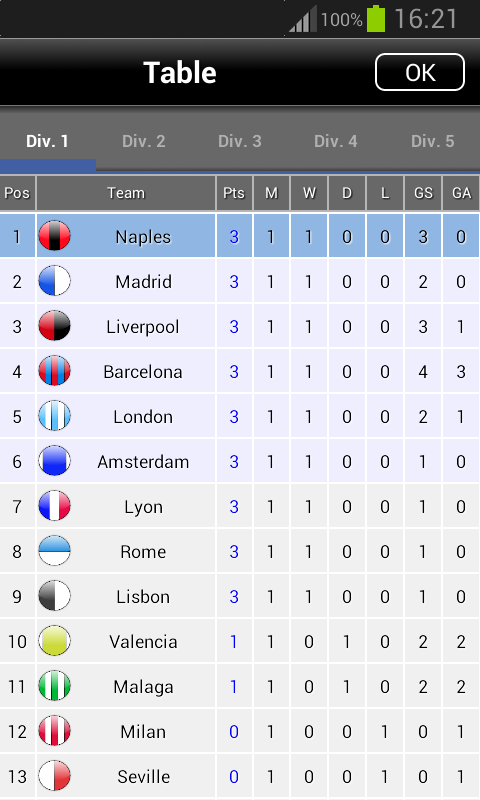Image resolution: width=480 pixels, height=800 pixels.
Task: Confirm with the OK button
Action: click(x=420, y=72)
